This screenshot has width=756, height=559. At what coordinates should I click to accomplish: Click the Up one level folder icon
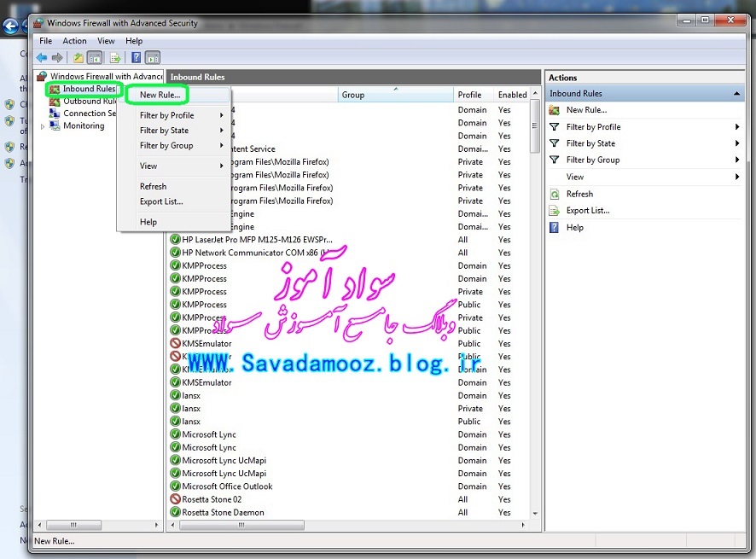(x=79, y=58)
